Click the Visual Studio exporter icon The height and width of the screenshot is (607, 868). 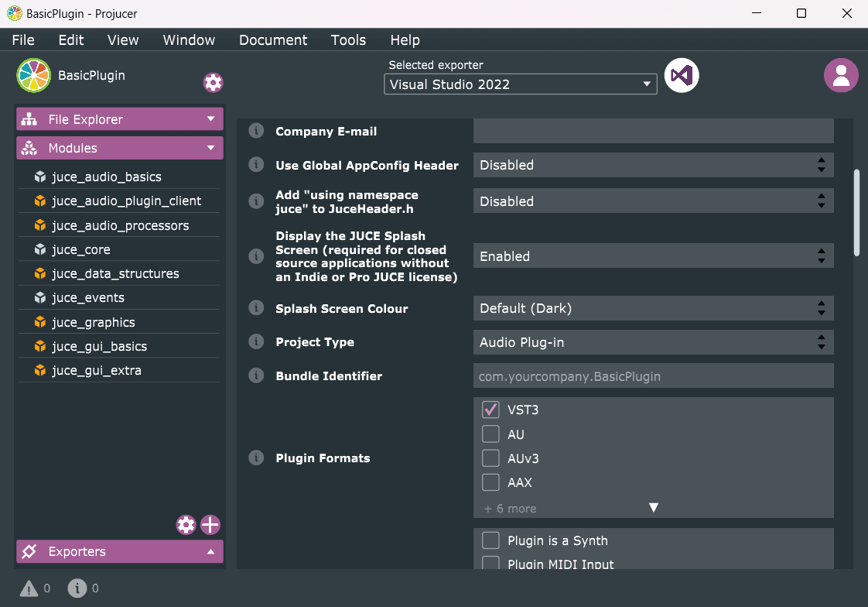(x=682, y=75)
